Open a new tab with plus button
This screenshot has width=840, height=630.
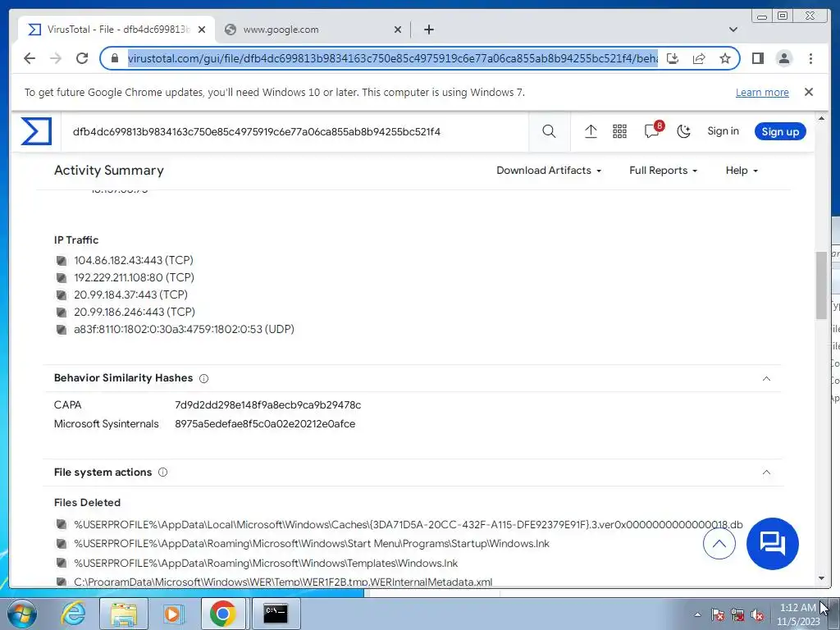tap(428, 30)
